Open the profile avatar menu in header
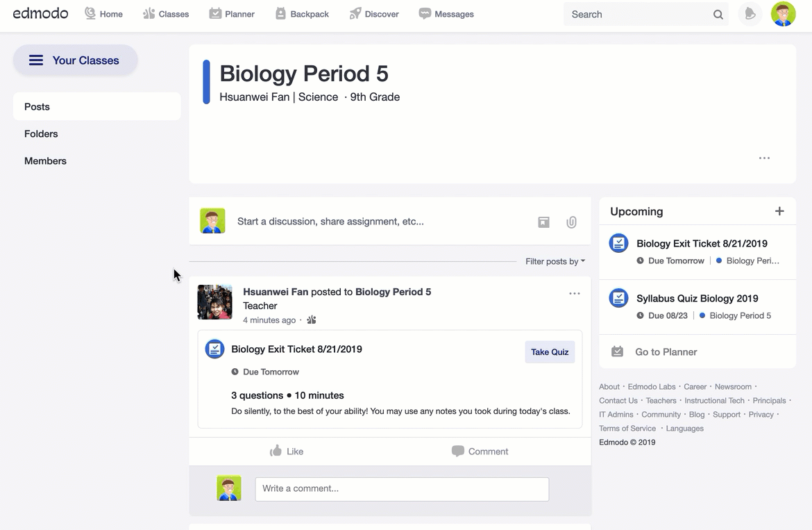Image resolution: width=812 pixels, height=530 pixels. click(x=783, y=14)
